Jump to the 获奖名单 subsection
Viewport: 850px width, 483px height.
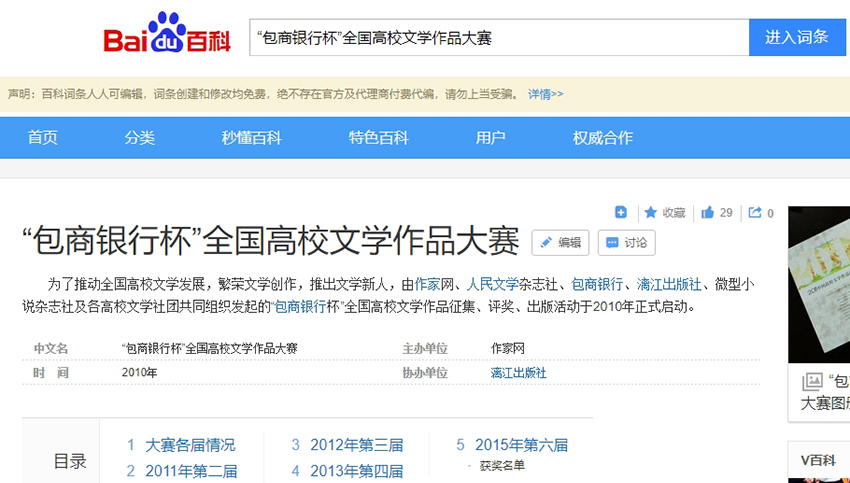pyautogui.click(x=502, y=466)
